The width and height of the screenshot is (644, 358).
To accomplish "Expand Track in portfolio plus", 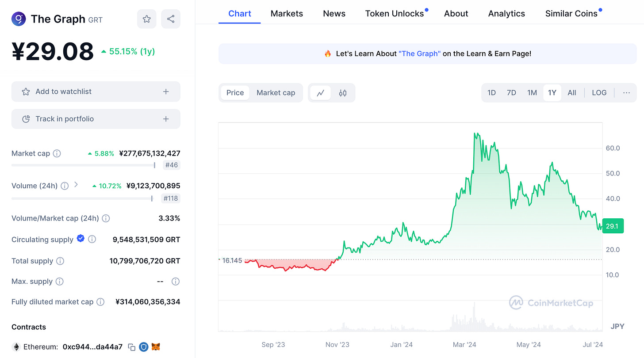I will click(166, 119).
